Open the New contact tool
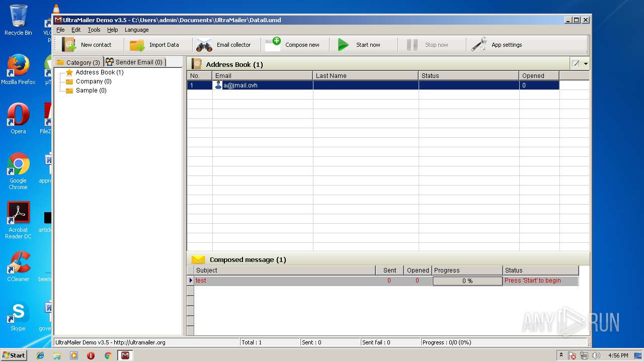Image resolution: width=644 pixels, height=362 pixels. 87,45
